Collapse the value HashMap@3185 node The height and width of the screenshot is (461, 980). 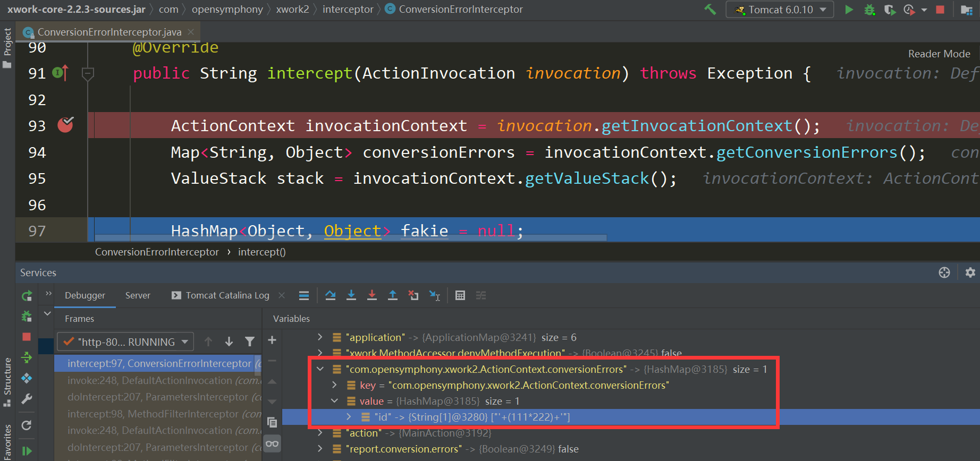click(x=334, y=400)
